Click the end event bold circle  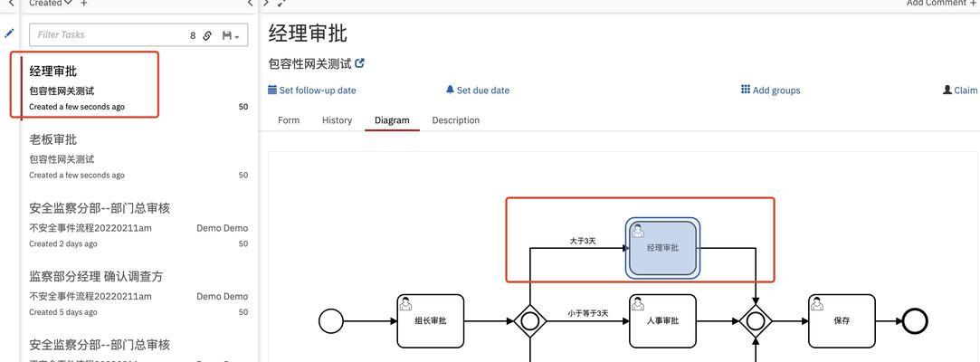915,321
